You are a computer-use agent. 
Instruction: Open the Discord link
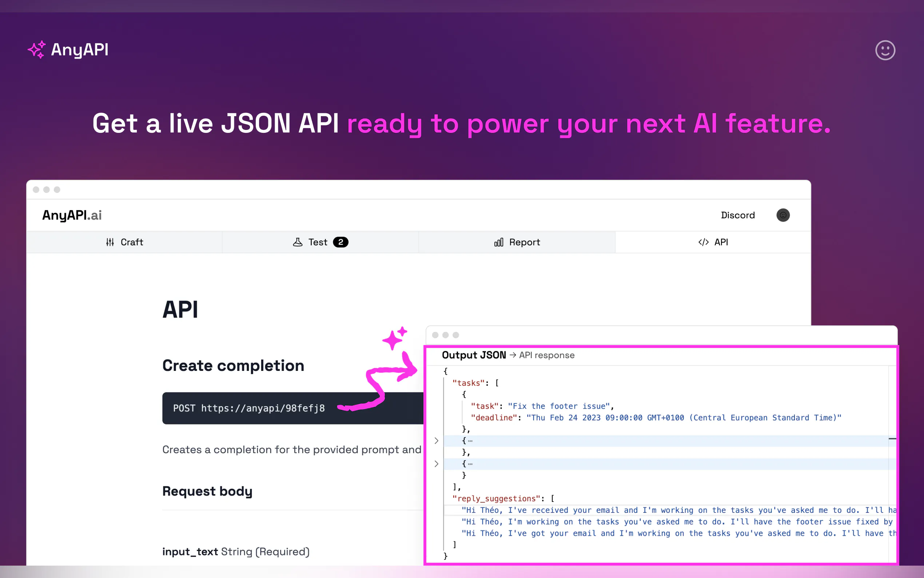737,215
